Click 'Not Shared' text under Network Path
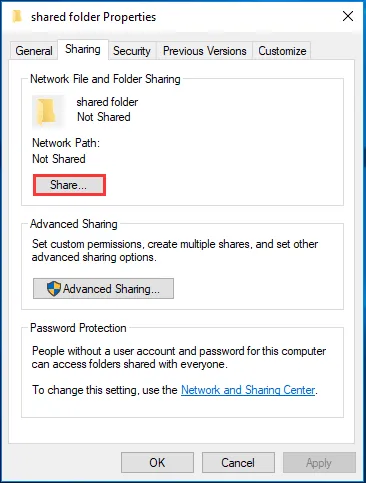Image resolution: width=366 pixels, height=483 pixels. pos(59,159)
